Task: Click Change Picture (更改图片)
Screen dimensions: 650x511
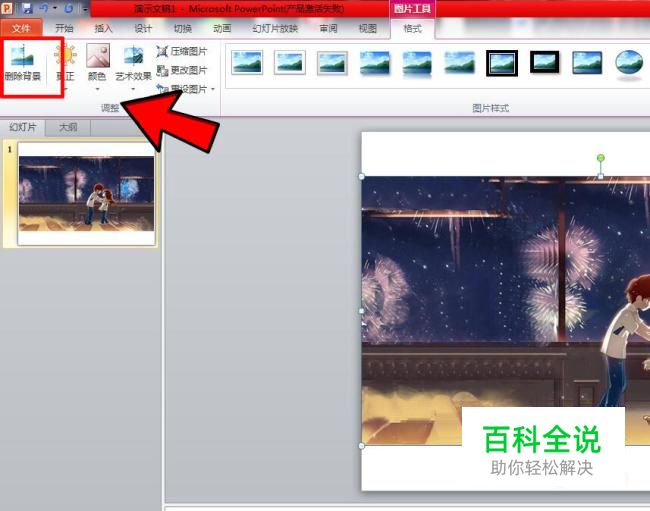Action: tap(182, 70)
